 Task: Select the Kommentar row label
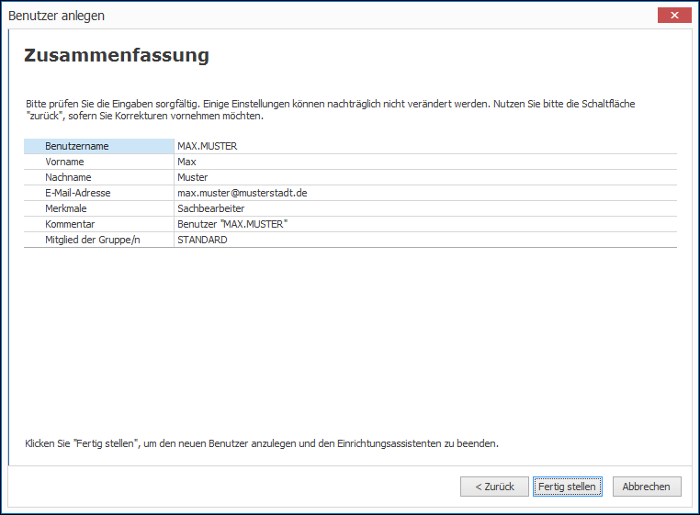tap(70, 224)
